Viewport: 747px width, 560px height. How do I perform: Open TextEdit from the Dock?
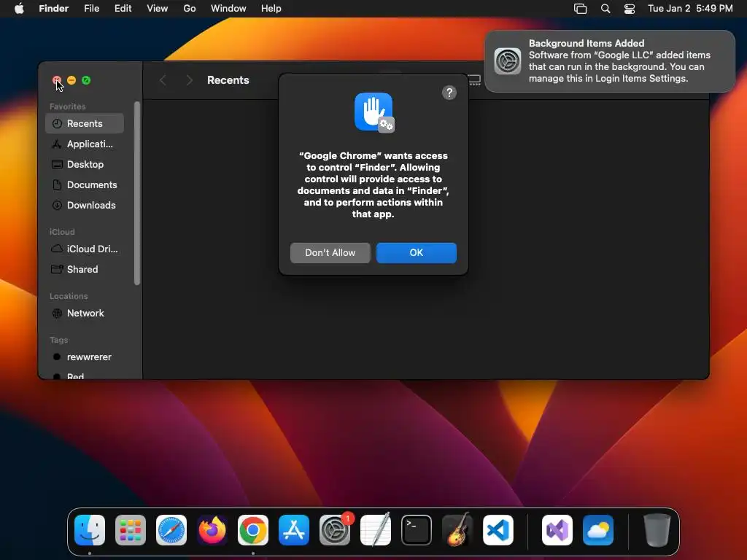(376, 530)
